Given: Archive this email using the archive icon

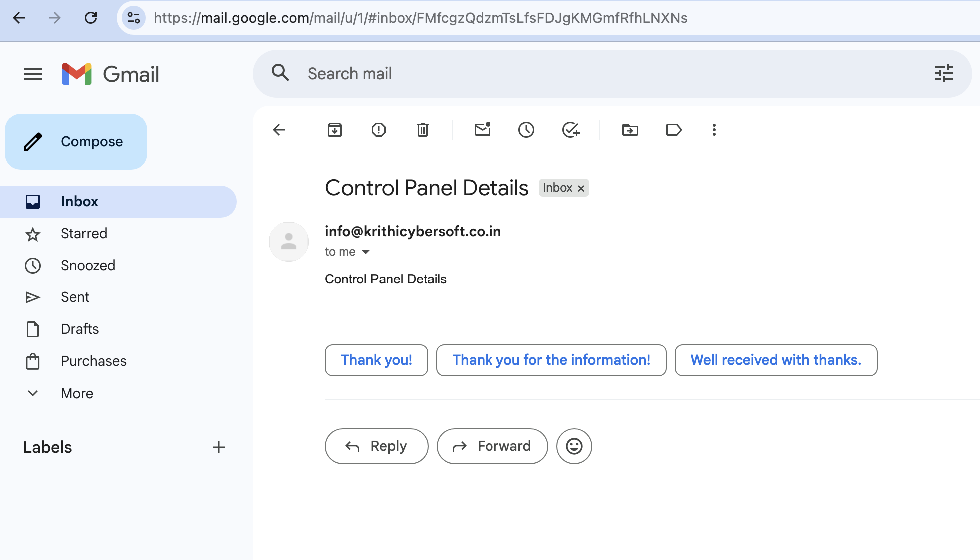Looking at the screenshot, I should coord(334,130).
